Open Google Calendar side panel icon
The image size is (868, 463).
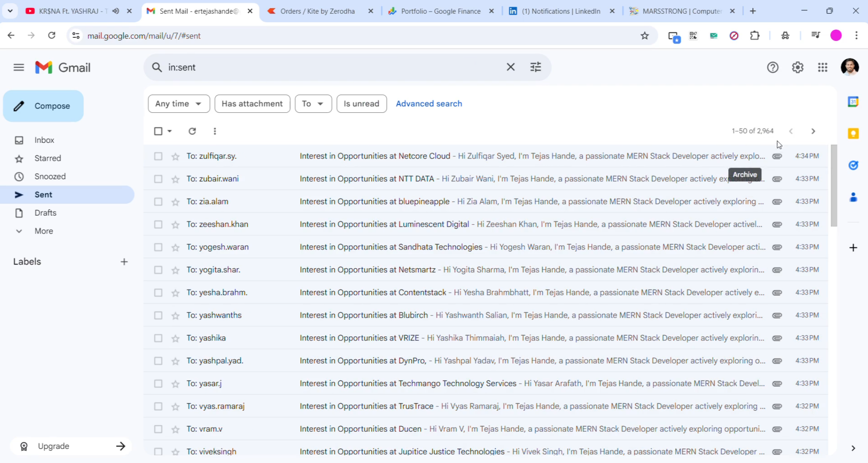[853, 102]
